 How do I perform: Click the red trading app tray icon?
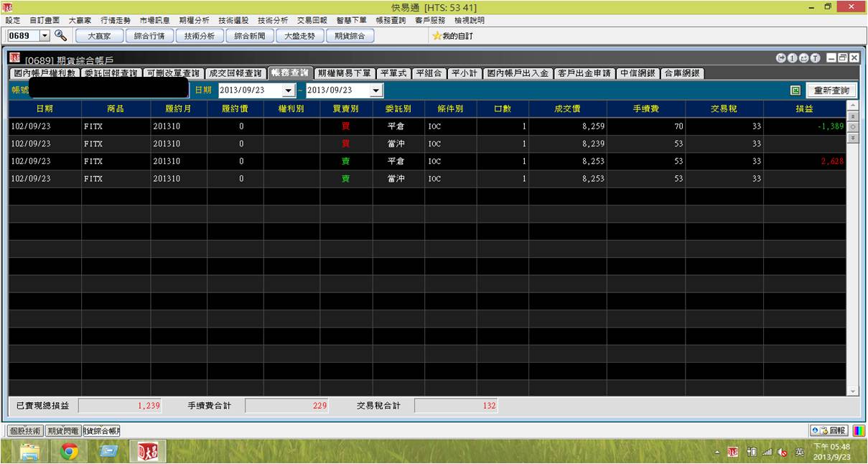click(733, 452)
